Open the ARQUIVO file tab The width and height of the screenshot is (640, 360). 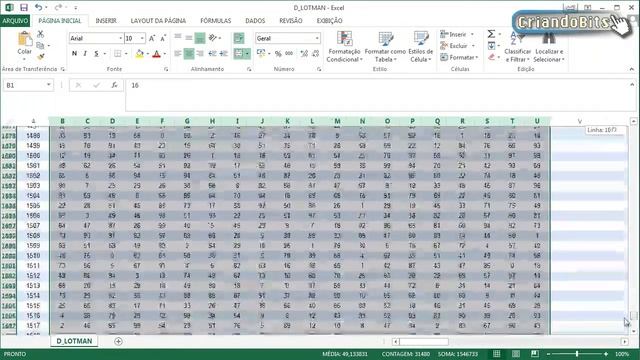[x=15, y=20]
